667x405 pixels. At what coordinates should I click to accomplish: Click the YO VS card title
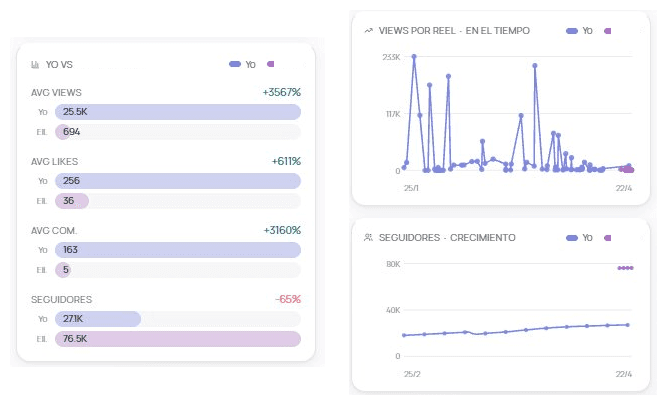tap(59, 65)
